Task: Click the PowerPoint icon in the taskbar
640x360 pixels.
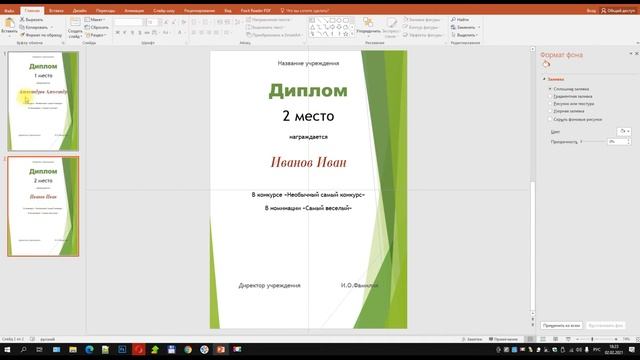Action: 220,350
